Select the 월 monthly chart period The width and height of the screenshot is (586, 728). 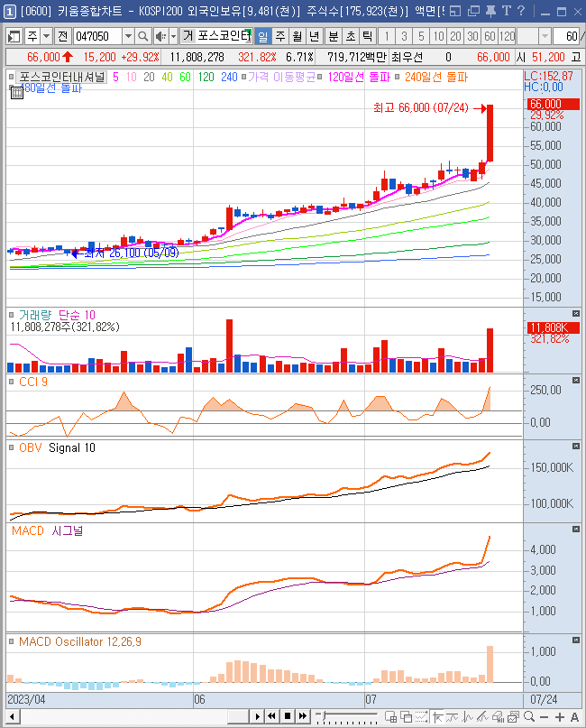(x=297, y=36)
